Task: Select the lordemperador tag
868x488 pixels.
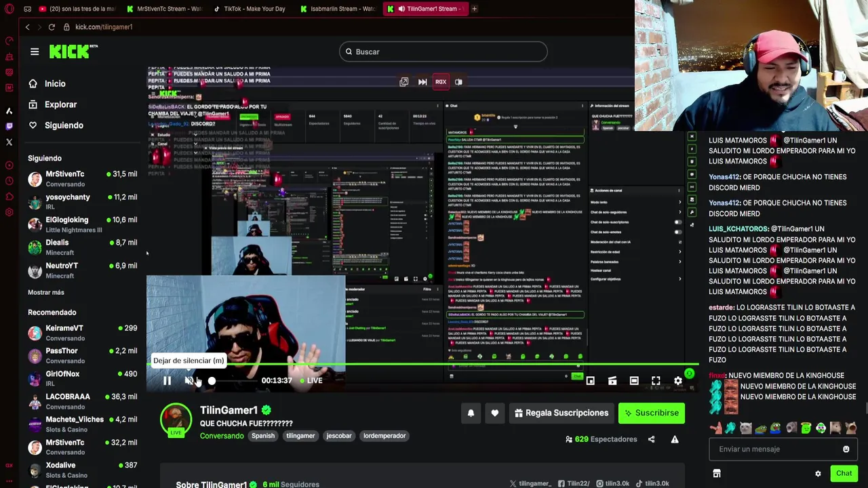Action: click(384, 436)
